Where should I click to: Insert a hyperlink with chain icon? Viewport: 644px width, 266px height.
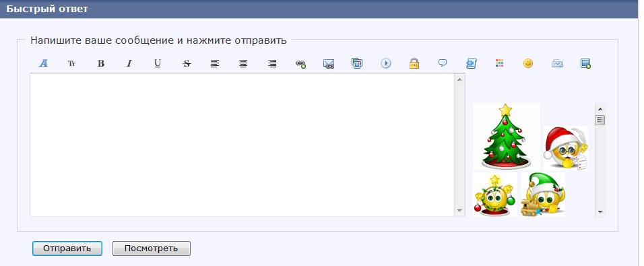point(300,63)
